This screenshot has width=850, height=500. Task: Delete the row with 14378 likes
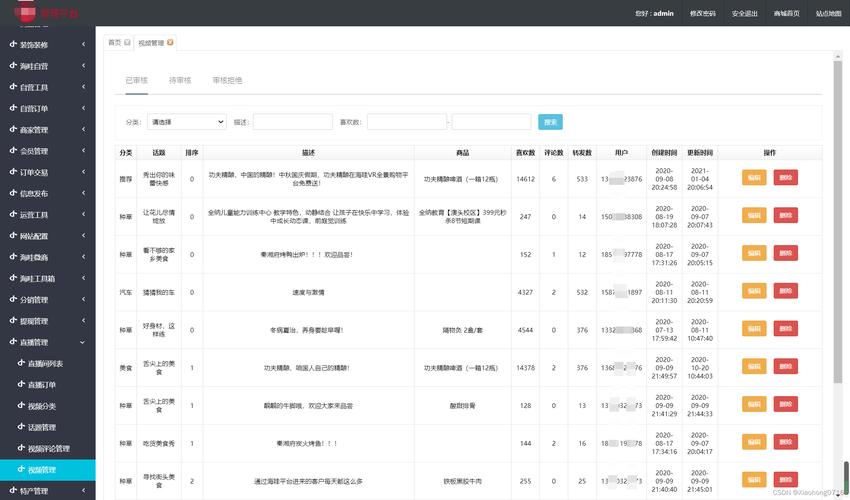(x=785, y=367)
